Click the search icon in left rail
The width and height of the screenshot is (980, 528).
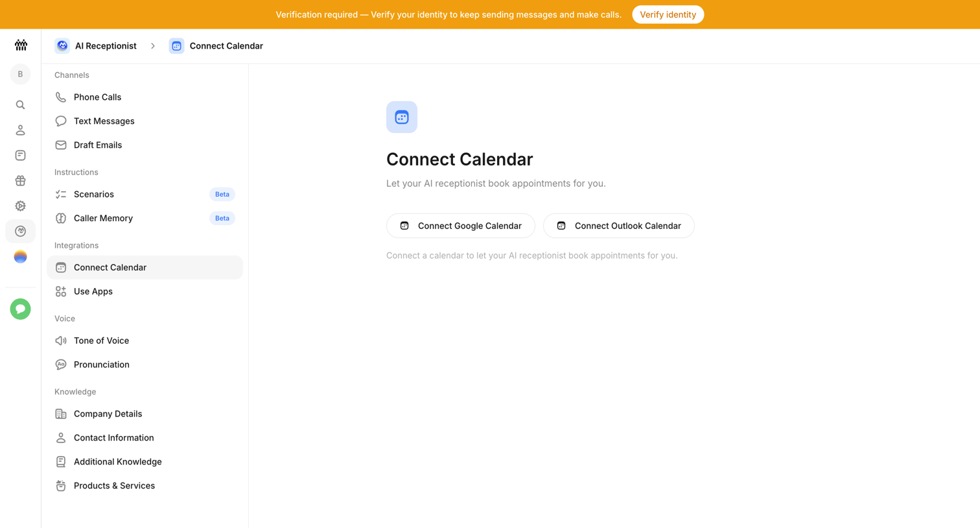[x=21, y=104]
